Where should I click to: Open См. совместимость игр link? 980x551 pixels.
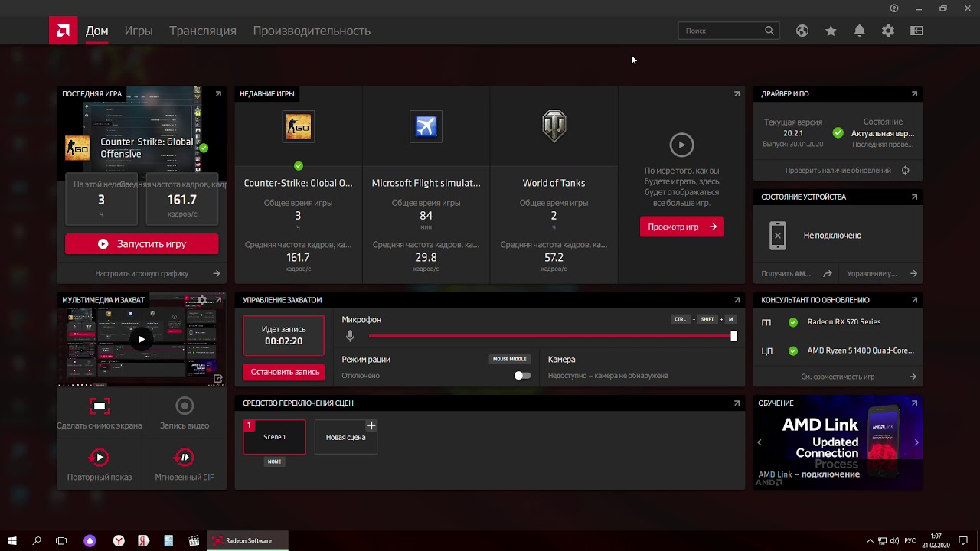click(x=838, y=377)
